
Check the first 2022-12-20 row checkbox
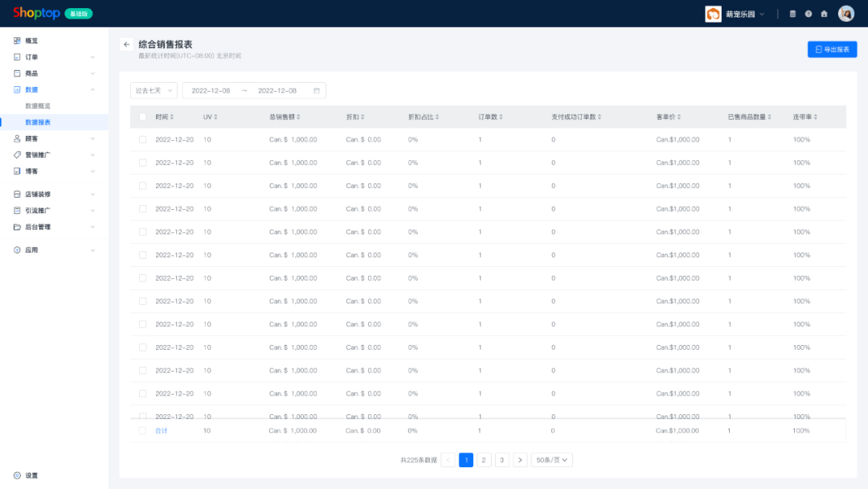(x=143, y=140)
